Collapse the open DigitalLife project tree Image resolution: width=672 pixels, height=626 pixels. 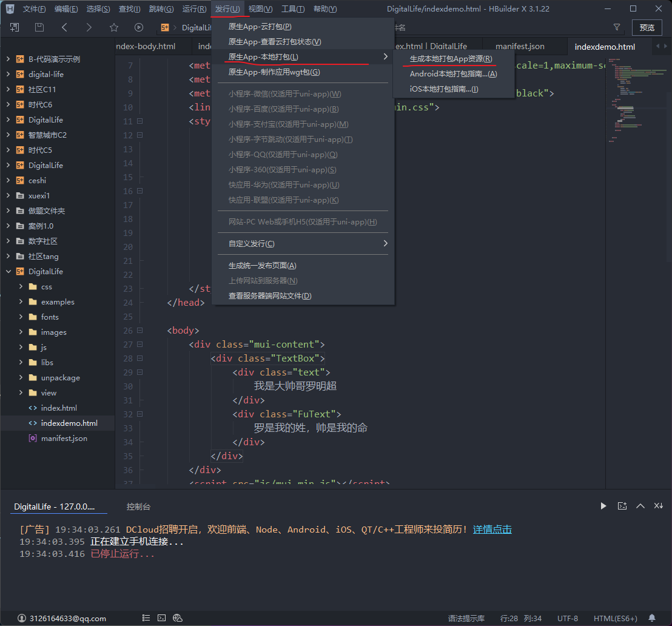tap(8, 272)
